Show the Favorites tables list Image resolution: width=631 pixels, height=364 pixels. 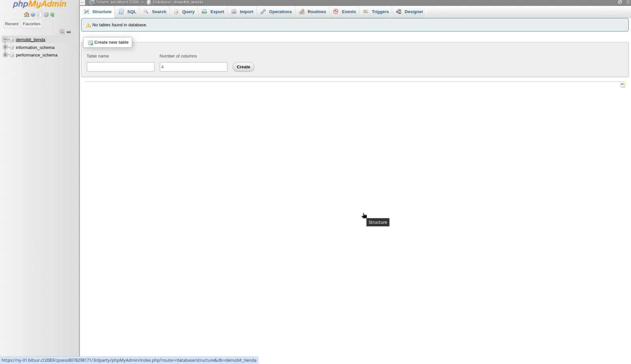click(x=32, y=24)
